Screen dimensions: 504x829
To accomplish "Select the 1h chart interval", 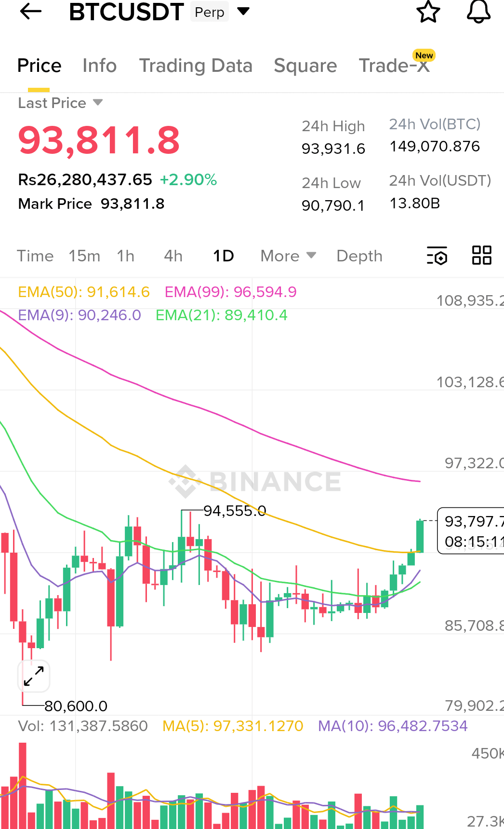I will [126, 256].
